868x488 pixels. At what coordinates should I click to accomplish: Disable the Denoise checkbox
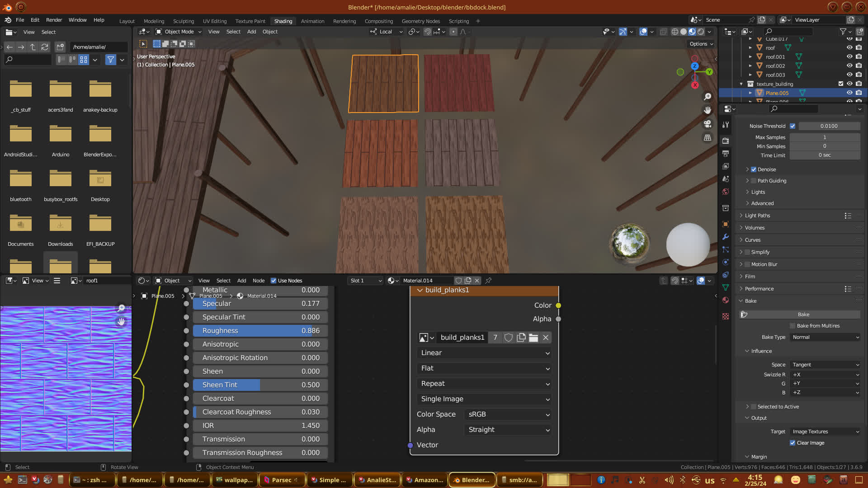[x=754, y=169]
